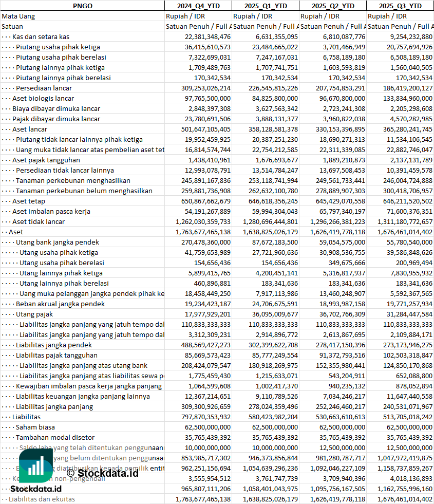Viewport: 434px width, 504px height.
Task: Click the Utang bank jangka pendek label
Action: coord(58,242)
